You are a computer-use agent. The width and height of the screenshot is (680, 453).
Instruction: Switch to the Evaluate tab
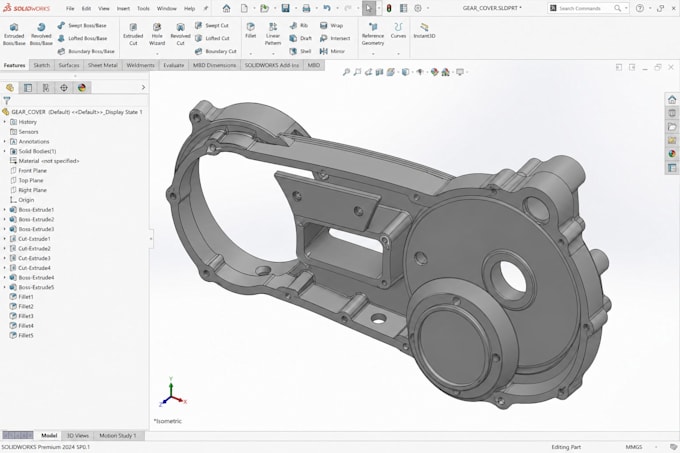(x=174, y=65)
